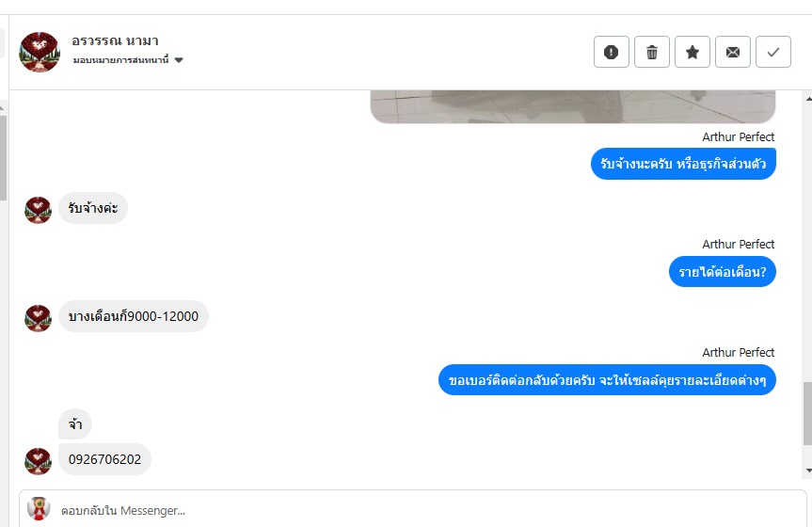Open the มอบหมายการสนทนานี้ assignment menu
This screenshot has height=527, width=812.
pos(128,60)
